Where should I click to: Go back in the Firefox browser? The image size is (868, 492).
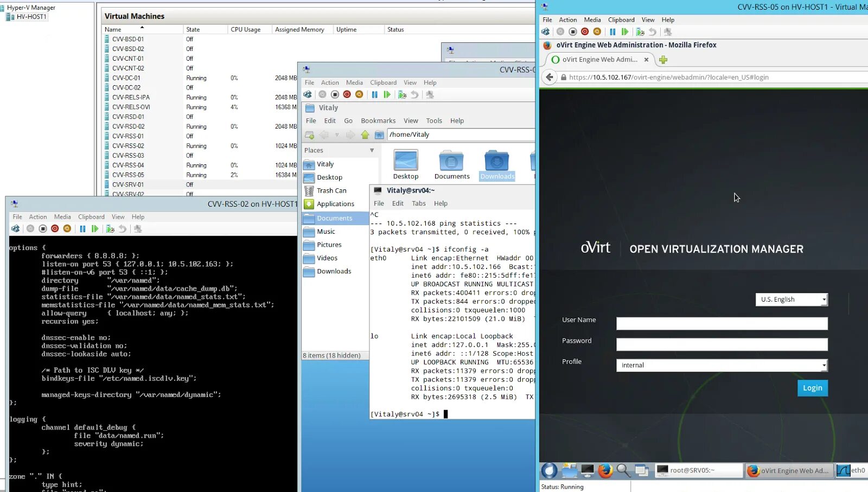(x=550, y=77)
